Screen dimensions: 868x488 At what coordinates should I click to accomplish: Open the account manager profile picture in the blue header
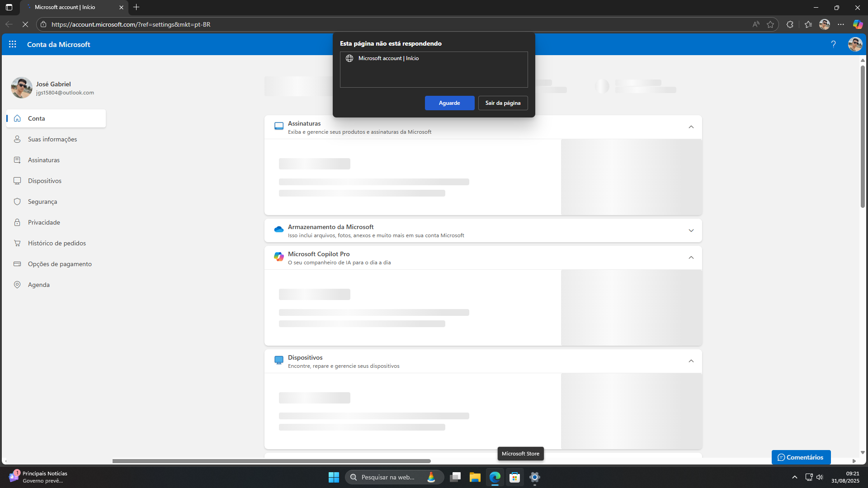pos(855,44)
